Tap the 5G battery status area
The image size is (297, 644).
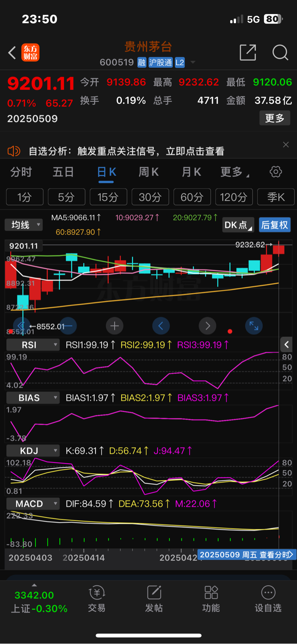click(x=257, y=19)
